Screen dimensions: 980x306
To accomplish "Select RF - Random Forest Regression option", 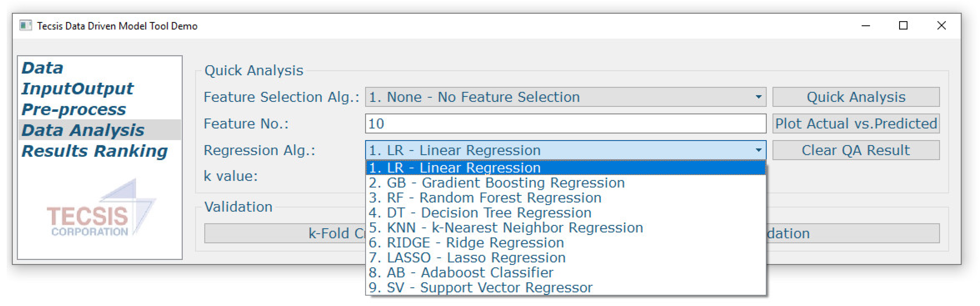I will click(x=485, y=198).
